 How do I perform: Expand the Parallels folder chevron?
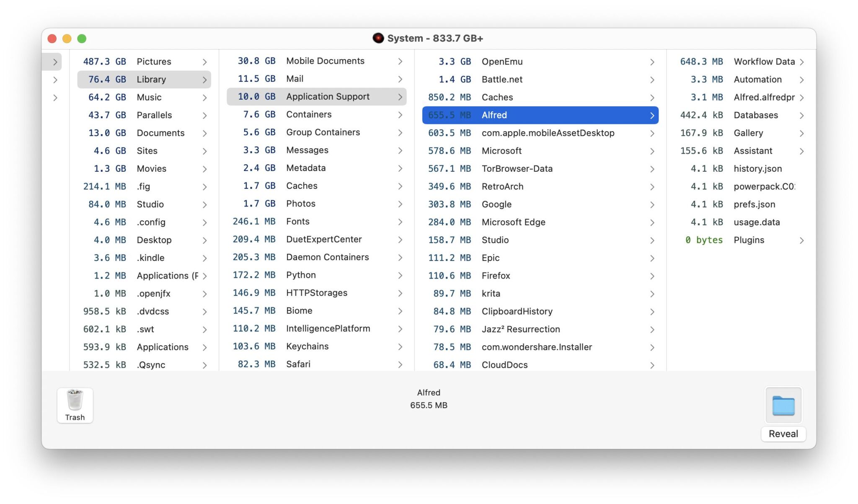[204, 115]
